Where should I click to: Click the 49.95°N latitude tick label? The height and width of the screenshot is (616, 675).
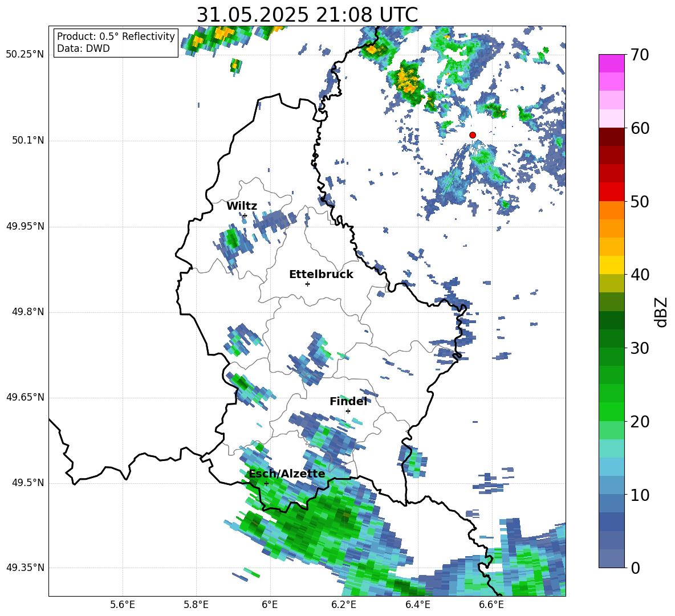(25, 226)
